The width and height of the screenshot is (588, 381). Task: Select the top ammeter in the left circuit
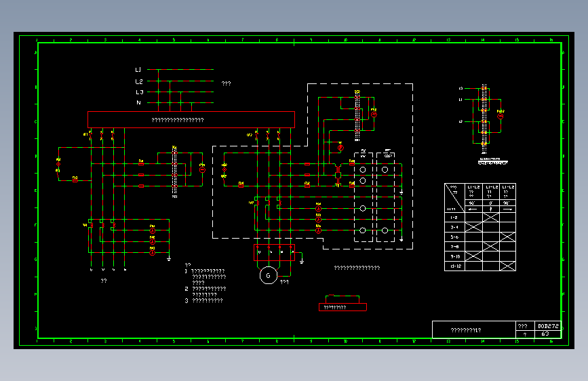coord(152,230)
